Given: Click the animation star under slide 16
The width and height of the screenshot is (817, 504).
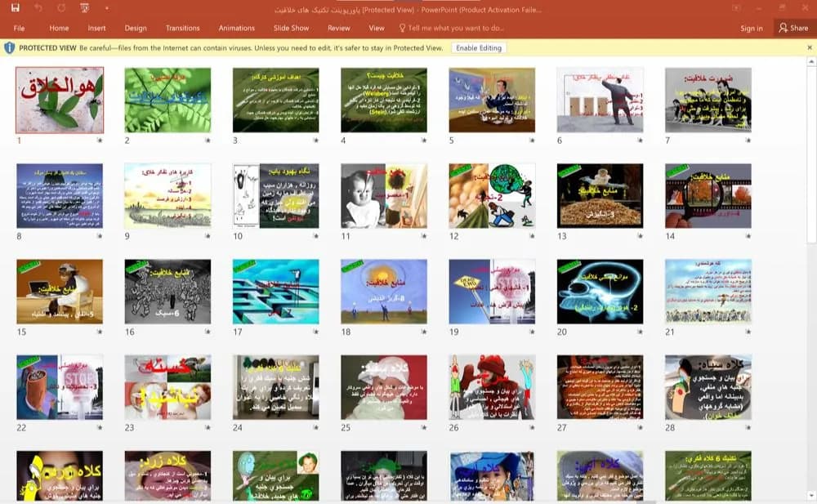Looking at the screenshot, I should (208, 332).
